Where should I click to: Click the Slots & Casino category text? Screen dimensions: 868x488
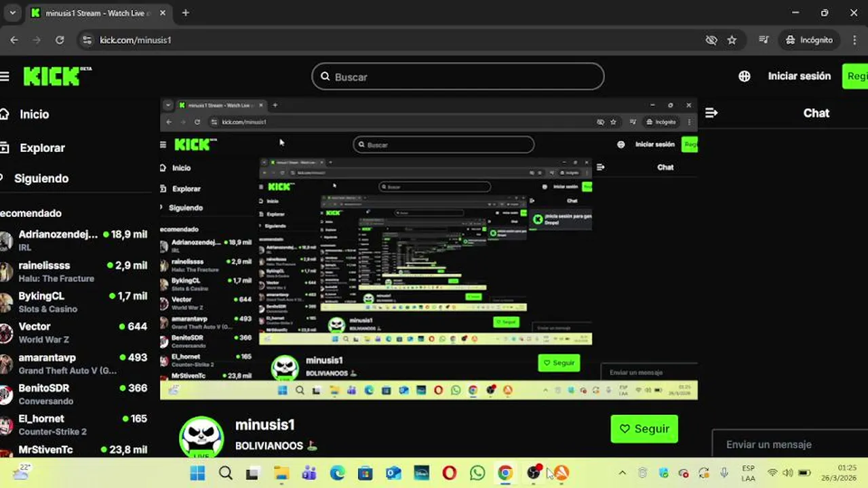(x=48, y=309)
